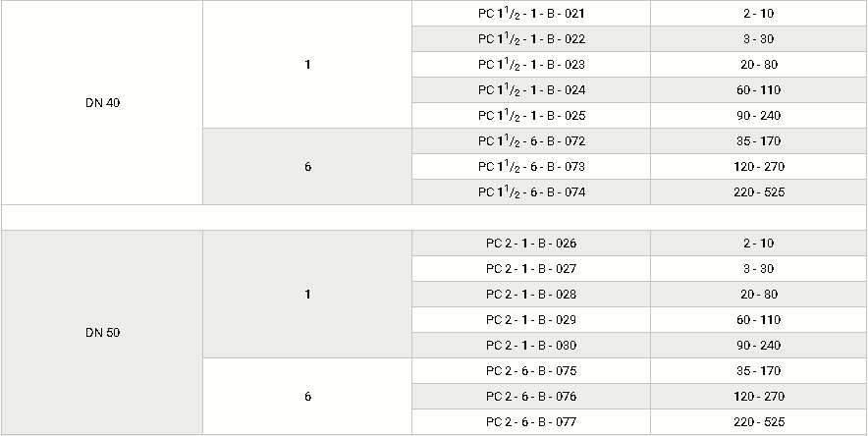868x436 pixels.
Task: Select model PC 1½ - 6 - B - 073
Action: point(531,166)
